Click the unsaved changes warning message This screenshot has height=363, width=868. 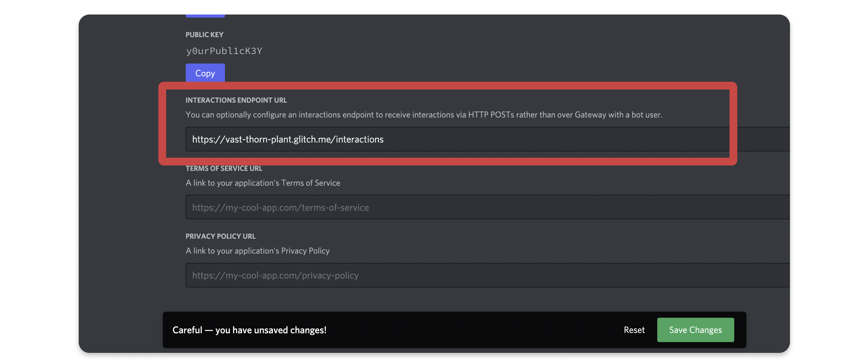pos(249,330)
